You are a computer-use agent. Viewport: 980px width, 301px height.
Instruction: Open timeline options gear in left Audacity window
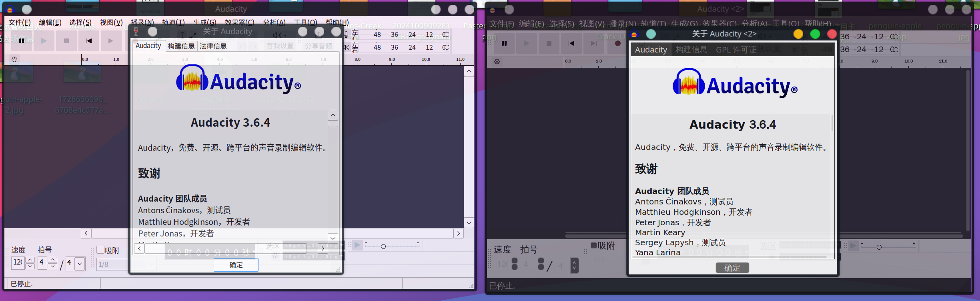(x=14, y=59)
